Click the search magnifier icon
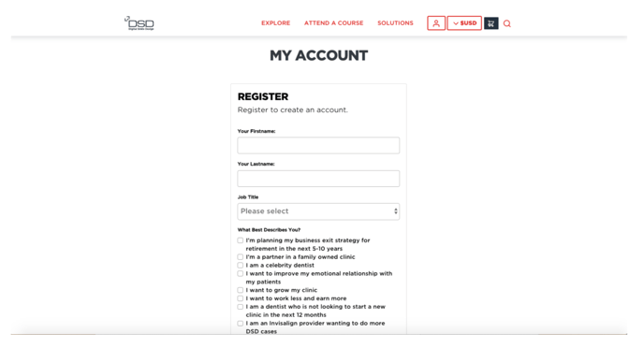The height and width of the screenshot is (348, 644). click(x=507, y=23)
